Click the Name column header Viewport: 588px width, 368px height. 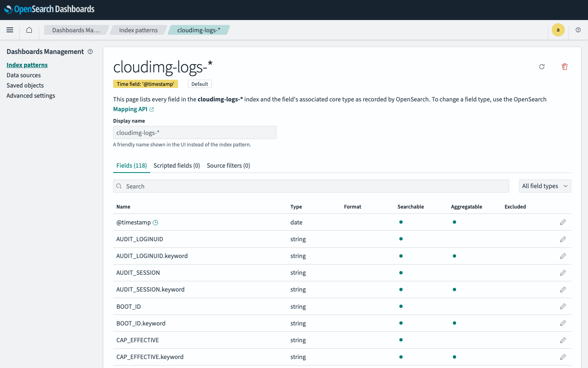123,207
